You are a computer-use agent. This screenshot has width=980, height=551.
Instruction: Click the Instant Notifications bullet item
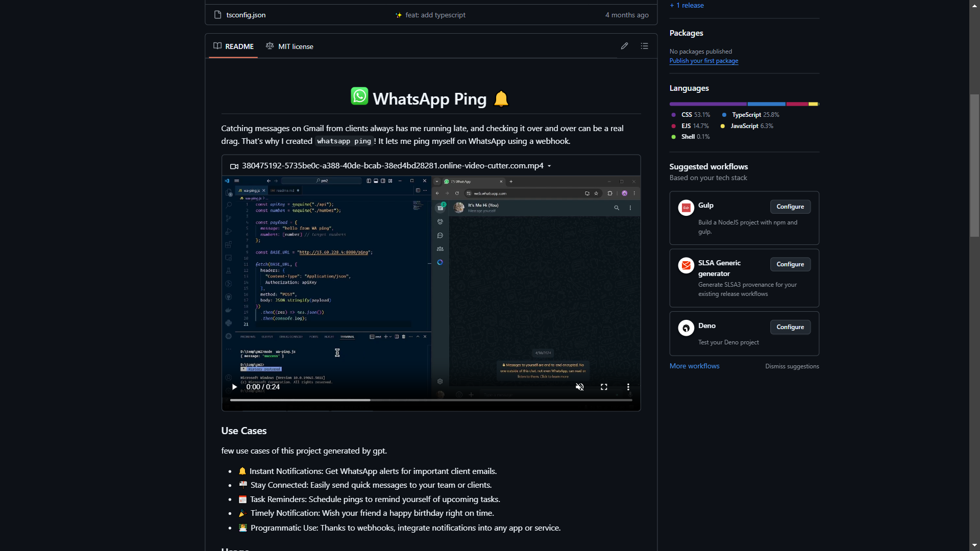367,471
